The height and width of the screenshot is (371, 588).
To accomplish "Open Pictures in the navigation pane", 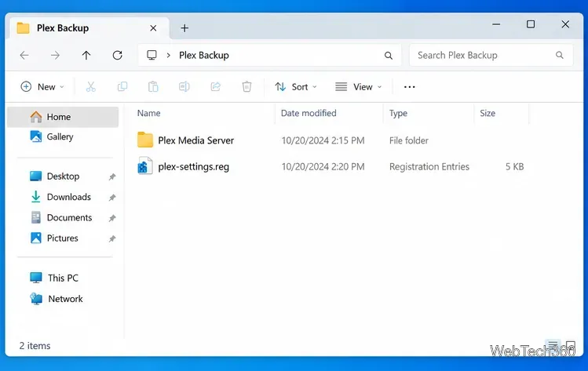I will (62, 238).
